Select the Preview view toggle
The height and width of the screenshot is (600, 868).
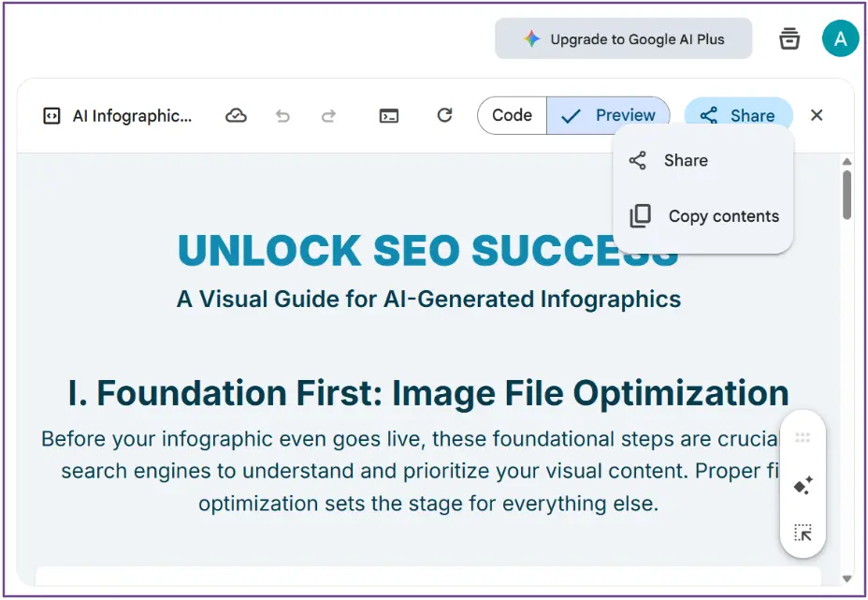tap(609, 115)
